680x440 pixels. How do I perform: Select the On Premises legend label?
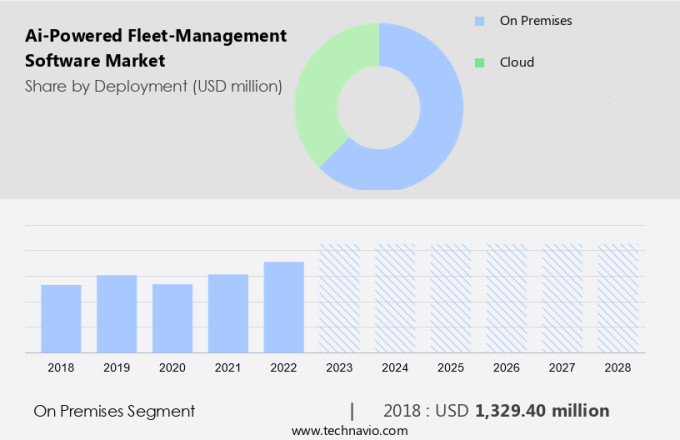(x=535, y=20)
